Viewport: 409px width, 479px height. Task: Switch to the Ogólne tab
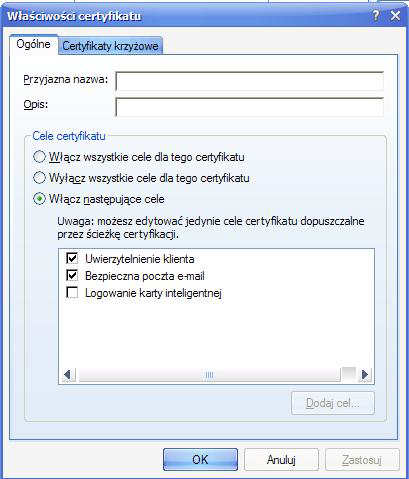pyautogui.click(x=34, y=44)
